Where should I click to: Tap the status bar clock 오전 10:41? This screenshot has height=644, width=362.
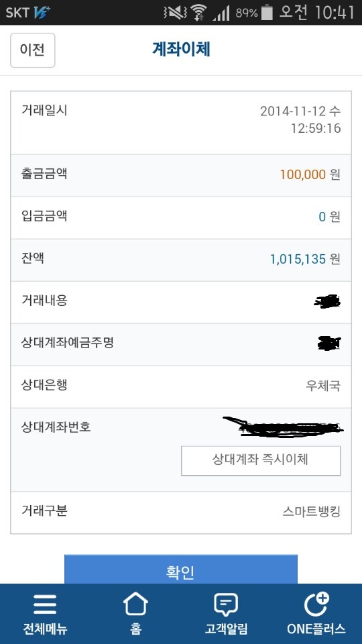316,12
